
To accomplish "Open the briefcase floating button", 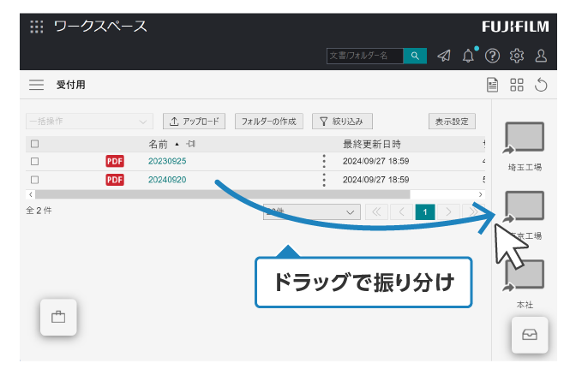I will pos(58,318).
